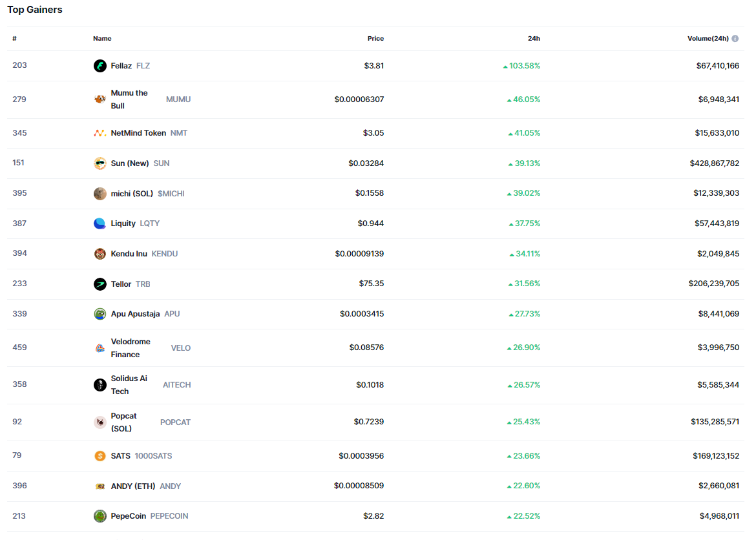Sort table by Price column header
Image resolution: width=756 pixels, height=540 pixels.
point(375,39)
